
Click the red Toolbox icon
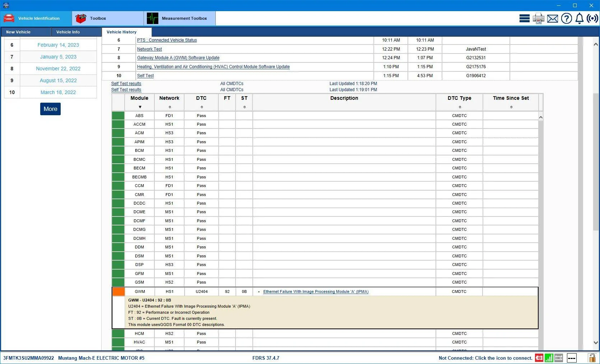[81, 18]
